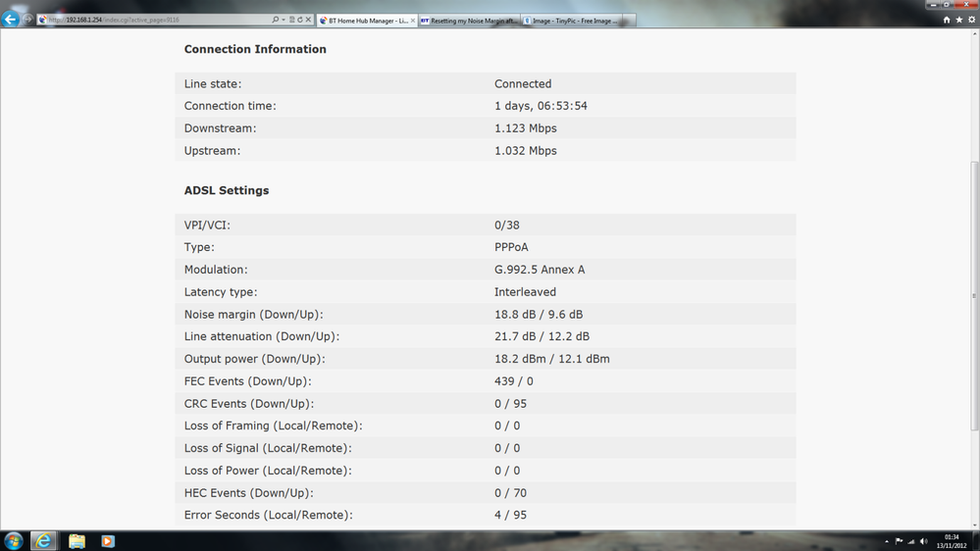This screenshot has height=551, width=980.
Task: Click the Connection Information heading
Action: [x=255, y=49]
